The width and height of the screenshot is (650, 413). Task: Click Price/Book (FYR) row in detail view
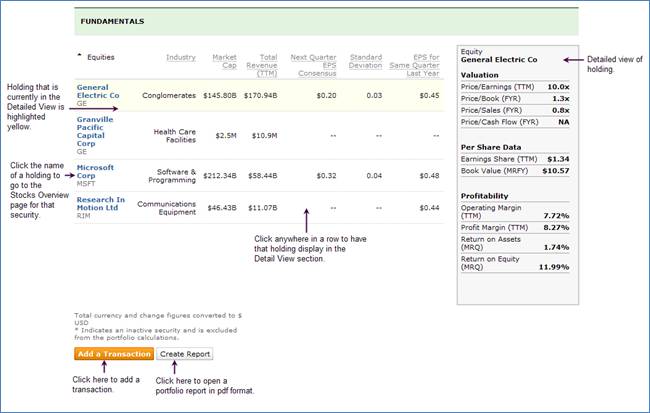pyautogui.click(x=515, y=99)
